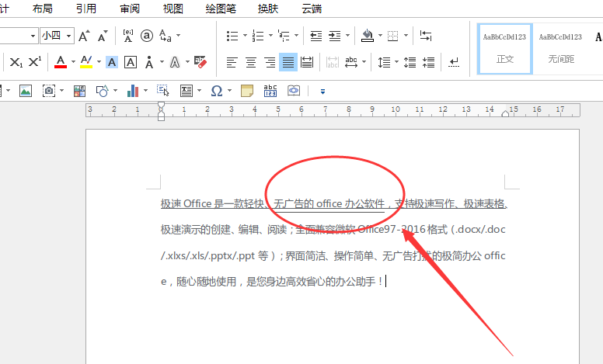Toggle character border
The height and width of the screenshot is (364, 603).
point(131,62)
